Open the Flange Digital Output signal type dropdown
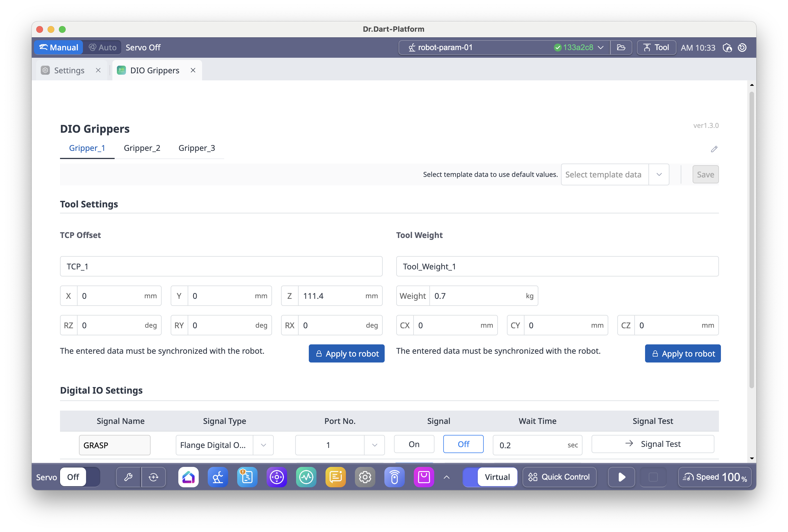 click(224, 445)
